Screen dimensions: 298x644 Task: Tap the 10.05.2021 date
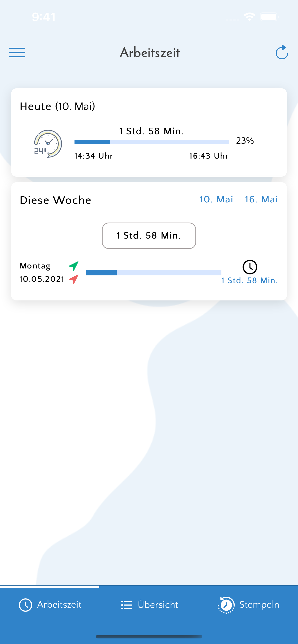42,279
